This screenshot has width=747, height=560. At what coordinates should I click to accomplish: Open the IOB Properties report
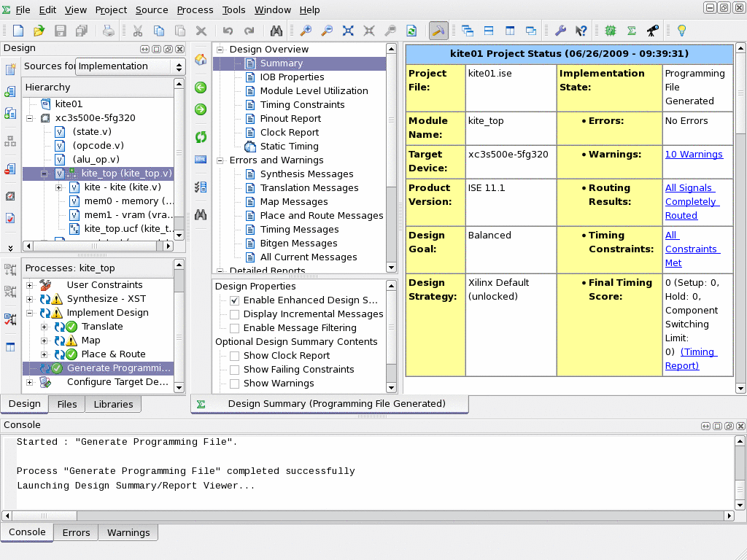click(292, 77)
